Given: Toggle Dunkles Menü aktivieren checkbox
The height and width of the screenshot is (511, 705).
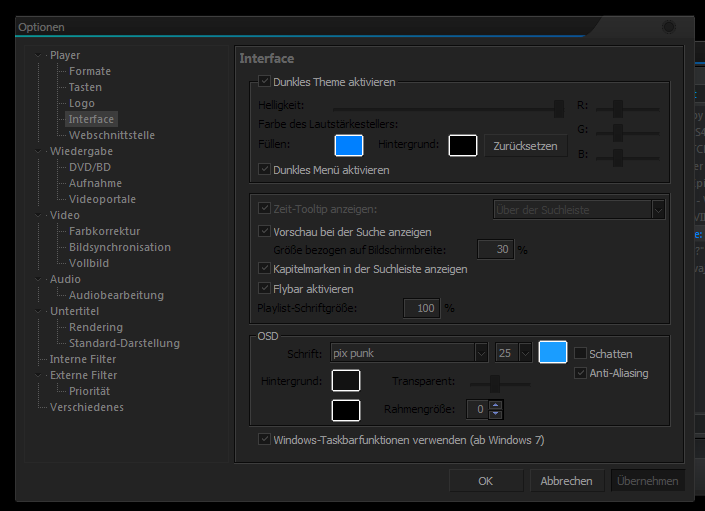Looking at the screenshot, I should 264,169.
